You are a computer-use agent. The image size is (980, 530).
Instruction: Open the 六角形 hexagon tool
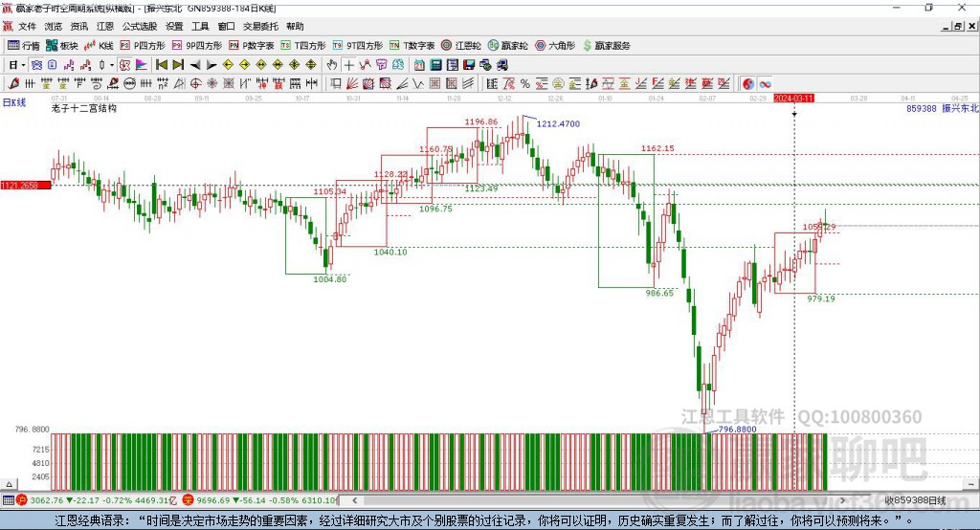click(555, 46)
